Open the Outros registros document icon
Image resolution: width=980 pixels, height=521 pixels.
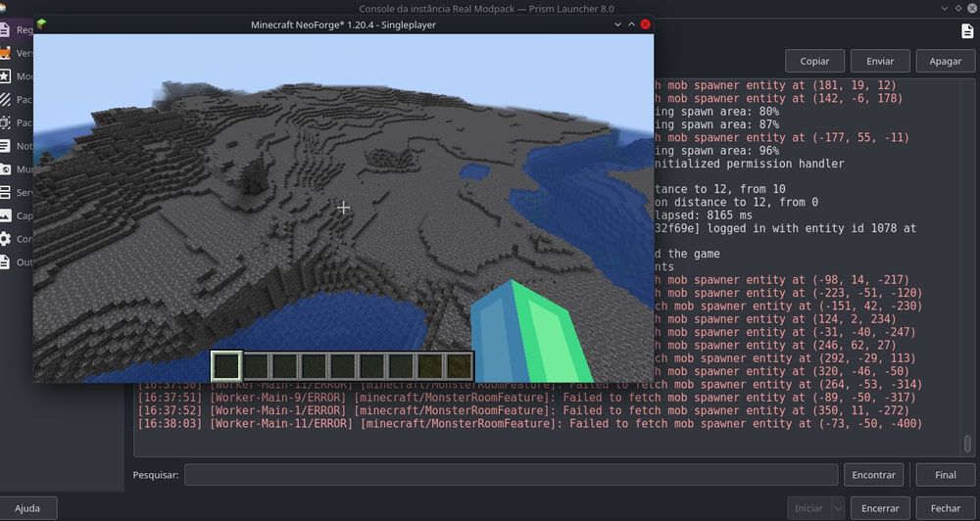pyautogui.click(x=5, y=261)
